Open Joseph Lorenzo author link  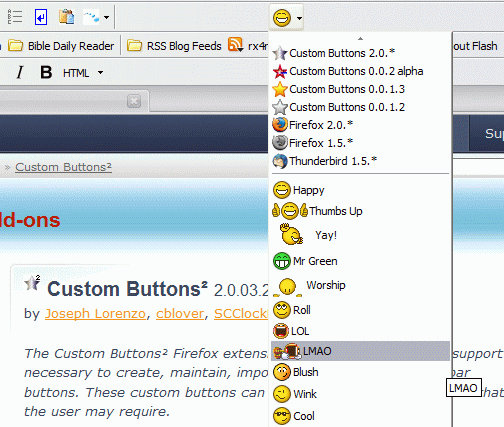95,314
